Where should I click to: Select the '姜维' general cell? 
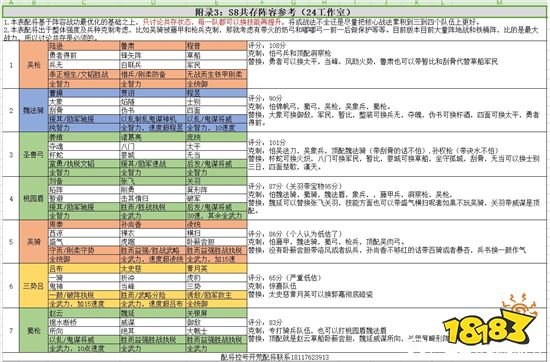click(x=83, y=137)
